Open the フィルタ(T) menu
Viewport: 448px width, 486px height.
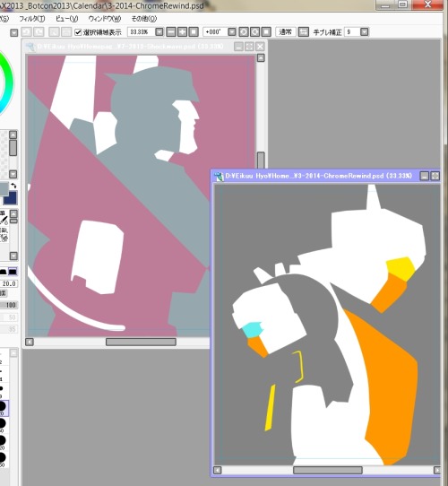[32, 19]
